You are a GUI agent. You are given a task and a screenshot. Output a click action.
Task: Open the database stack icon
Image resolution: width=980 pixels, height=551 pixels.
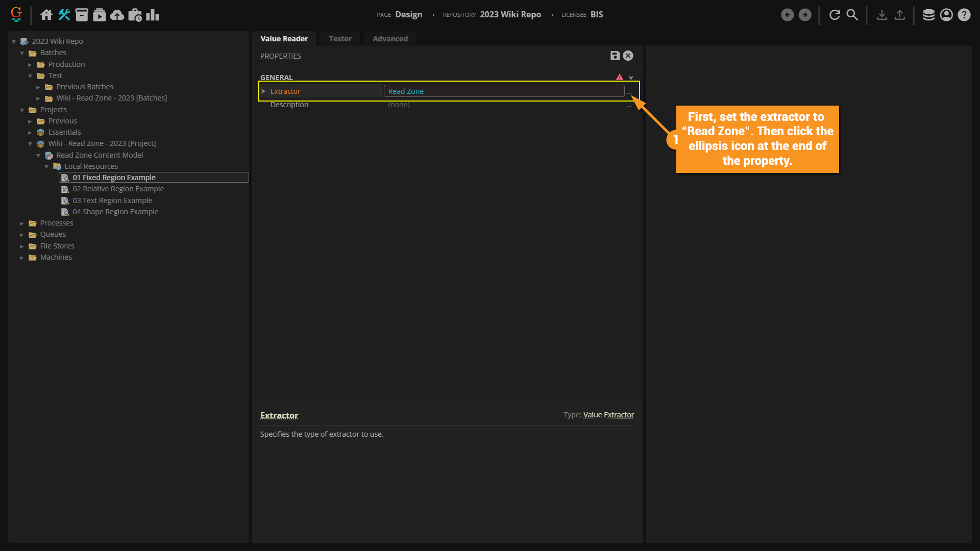pos(928,15)
